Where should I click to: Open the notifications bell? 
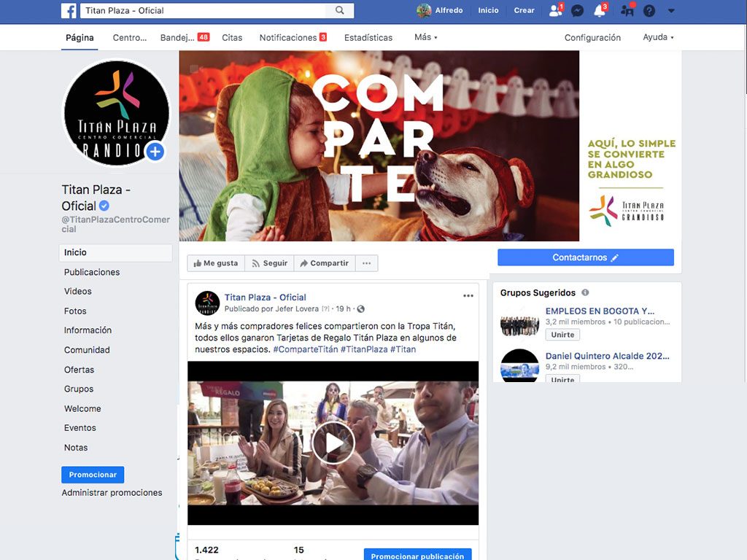pos(600,11)
